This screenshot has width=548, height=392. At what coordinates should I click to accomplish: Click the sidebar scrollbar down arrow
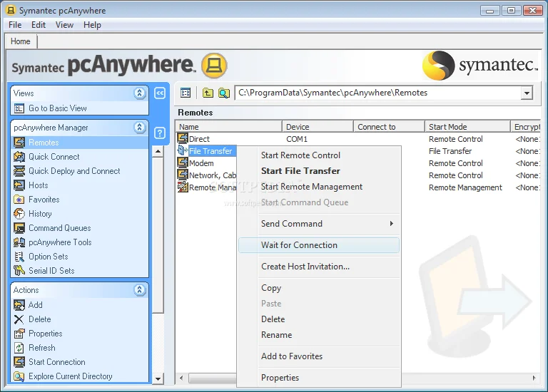pyautogui.click(x=158, y=378)
